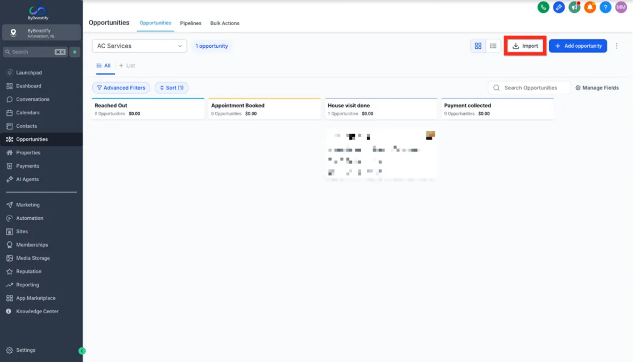644x362 pixels.
Task: Open the MM user avatar menu
Action: click(x=621, y=8)
